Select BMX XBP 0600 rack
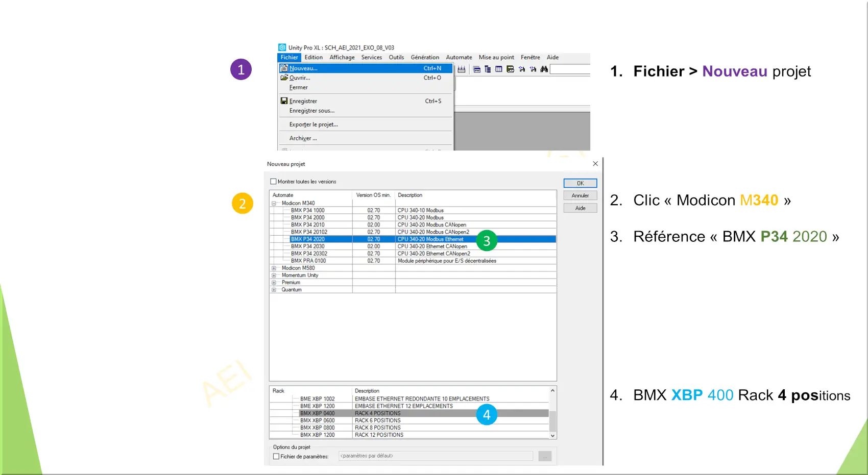Viewport: 868px width, 475px height. coord(409,420)
